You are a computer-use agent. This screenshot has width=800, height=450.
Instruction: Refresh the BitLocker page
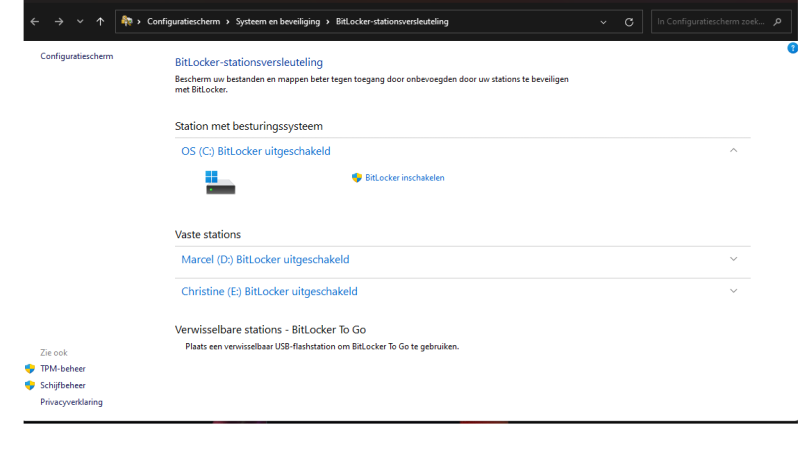pyautogui.click(x=629, y=21)
